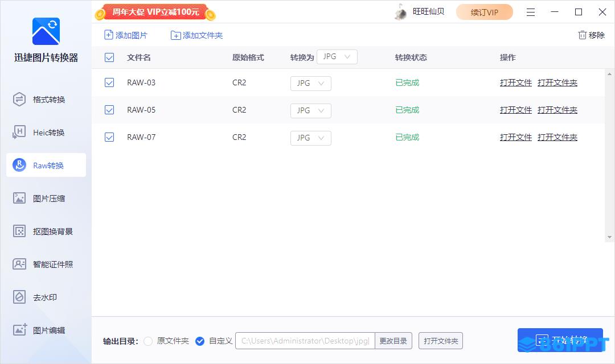Screen dimensions: 615x364
Task: Uncheck the RAW-03 file checkbox
Action: [x=109, y=83]
